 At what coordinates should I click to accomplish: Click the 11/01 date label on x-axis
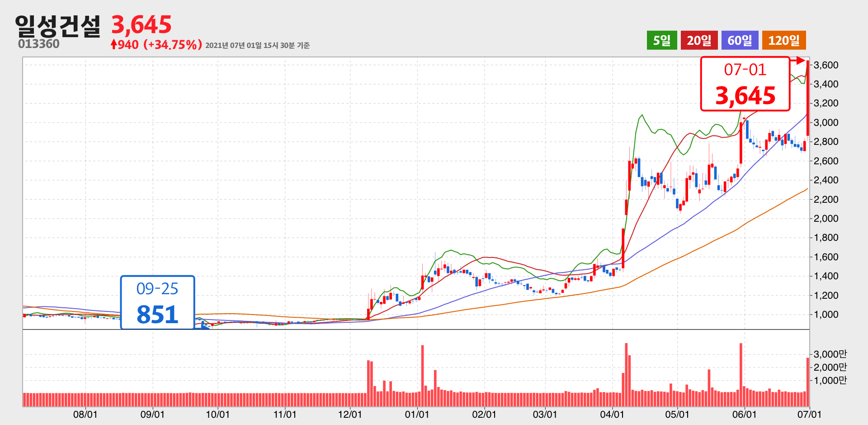[x=285, y=414]
